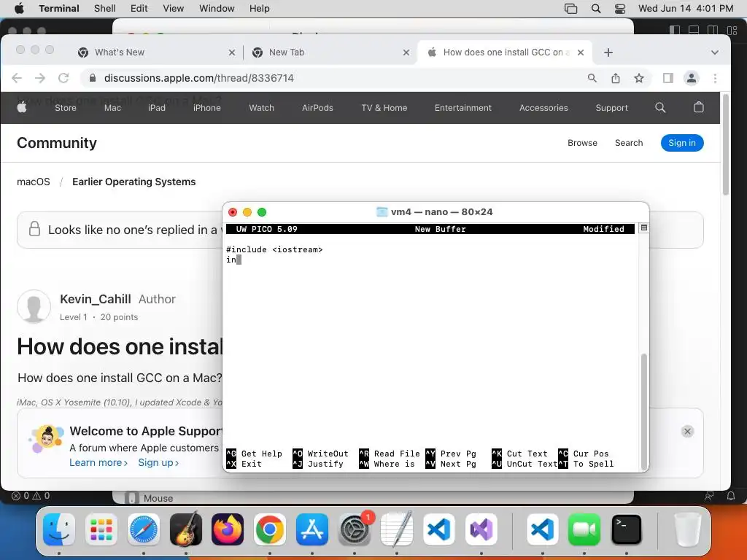Open the Terminal Shell menu

105,9
